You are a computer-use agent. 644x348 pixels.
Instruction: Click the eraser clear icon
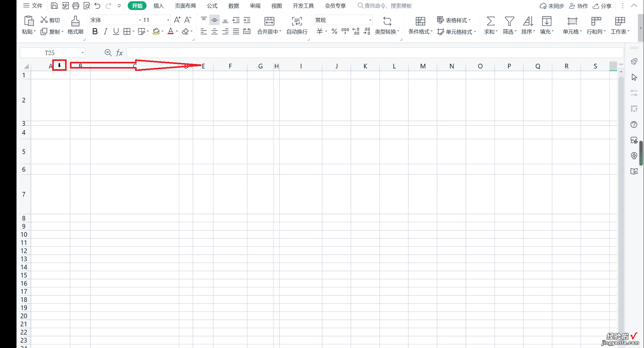(185, 31)
